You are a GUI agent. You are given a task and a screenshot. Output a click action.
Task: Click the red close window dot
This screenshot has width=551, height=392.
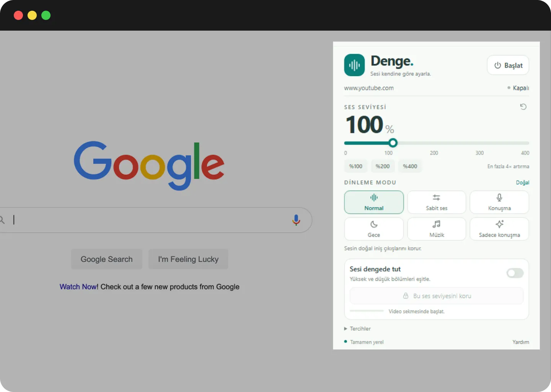click(x=18, y=15)
